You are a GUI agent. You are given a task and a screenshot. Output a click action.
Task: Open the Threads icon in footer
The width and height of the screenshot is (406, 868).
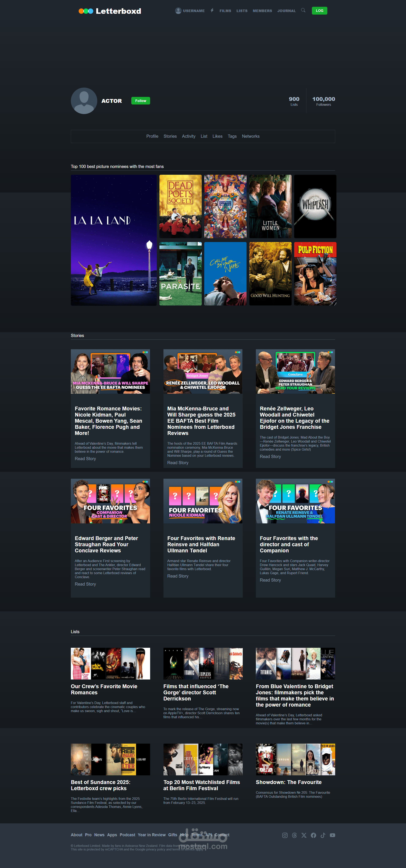294,835
